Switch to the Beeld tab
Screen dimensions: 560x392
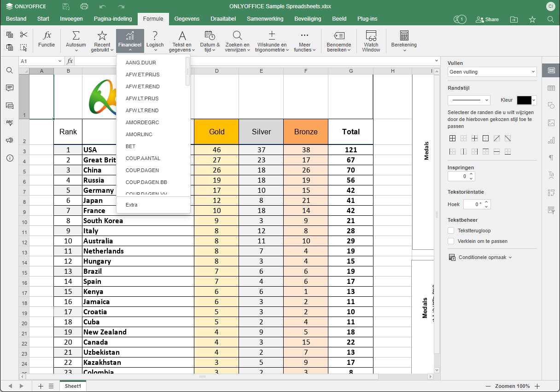click(339, 19)
